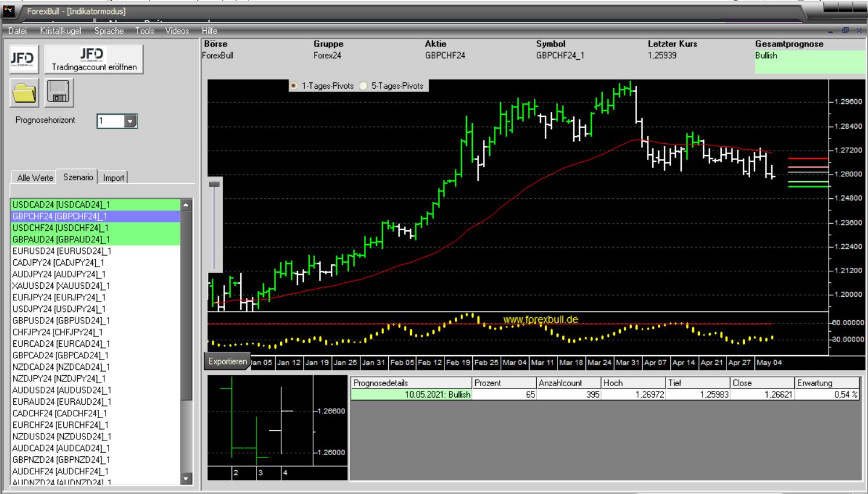Click symbol list scrollbar up arrow

coord(186,205)
